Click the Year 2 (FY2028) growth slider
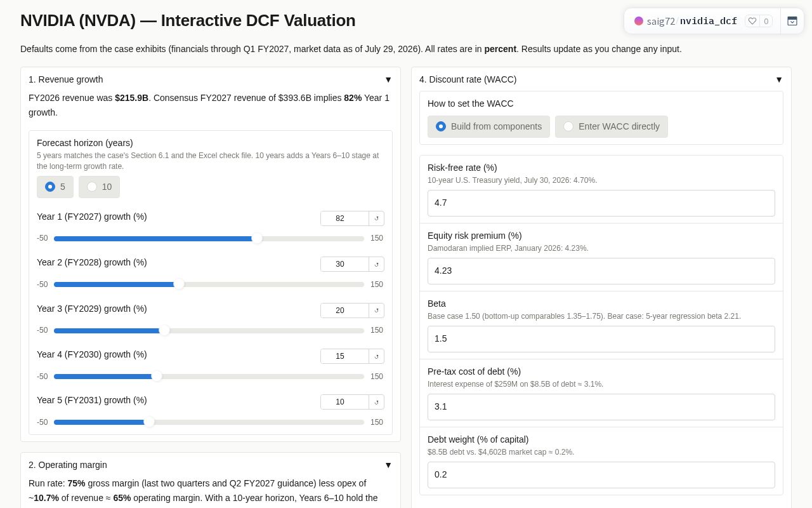Image resolution: width=812 pixels, height=508 pixels. [x=209, y=284]
